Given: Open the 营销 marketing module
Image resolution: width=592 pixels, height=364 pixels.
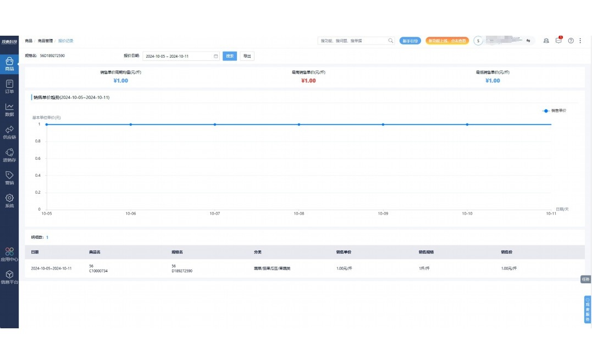Looking at the screenshot, I should 9,177.
